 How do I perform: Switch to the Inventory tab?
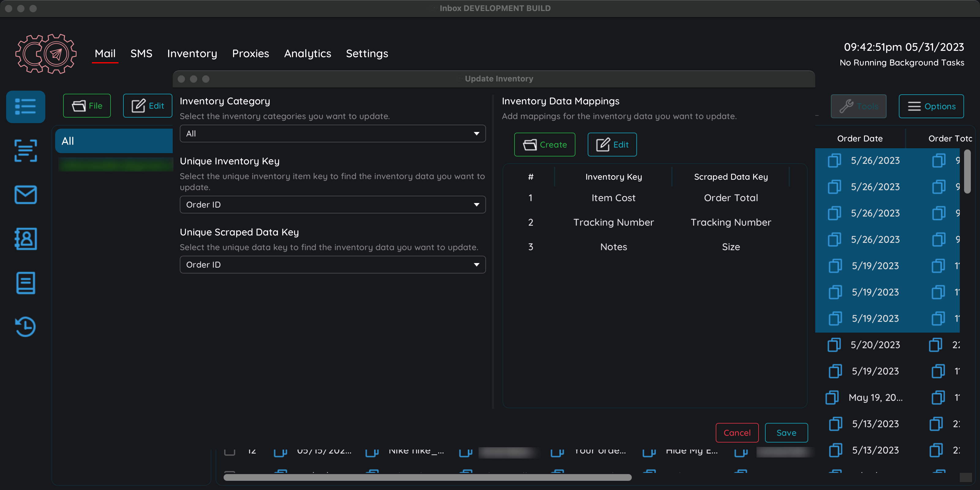pyautogui.click(x=192, y=54)
